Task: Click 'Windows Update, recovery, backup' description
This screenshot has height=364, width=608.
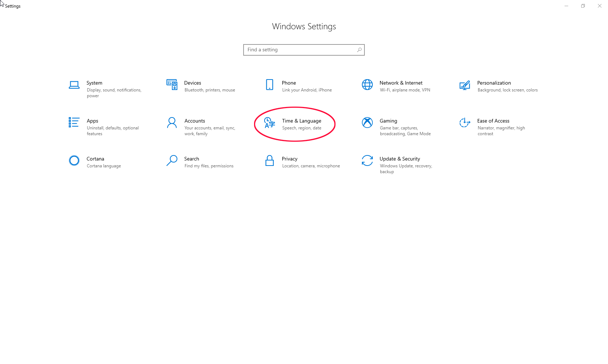Action: coord(406,169)
